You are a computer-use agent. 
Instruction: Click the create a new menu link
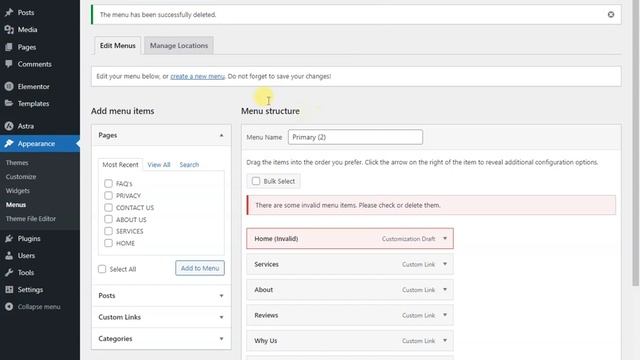tap(197, 76)
